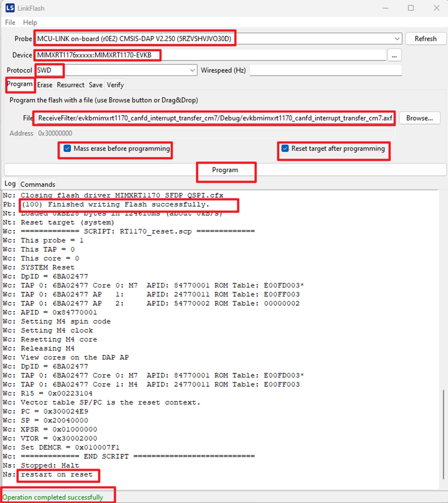This screenshot has width=448, height=503.
Task: Switch to the Commands tab
Action: pyautogui.click(x=37, y=184)
